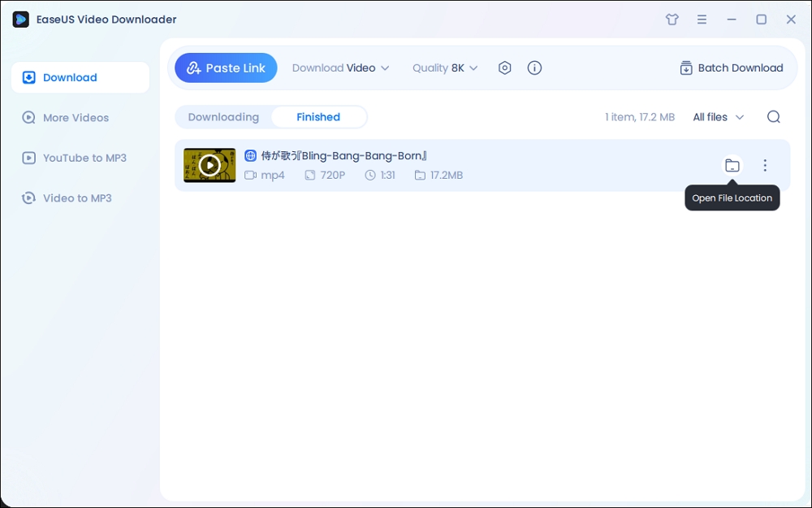Screen dimensions: 812x508
Task: Click the Open File Location tooltip button
Action: [732, 198]
